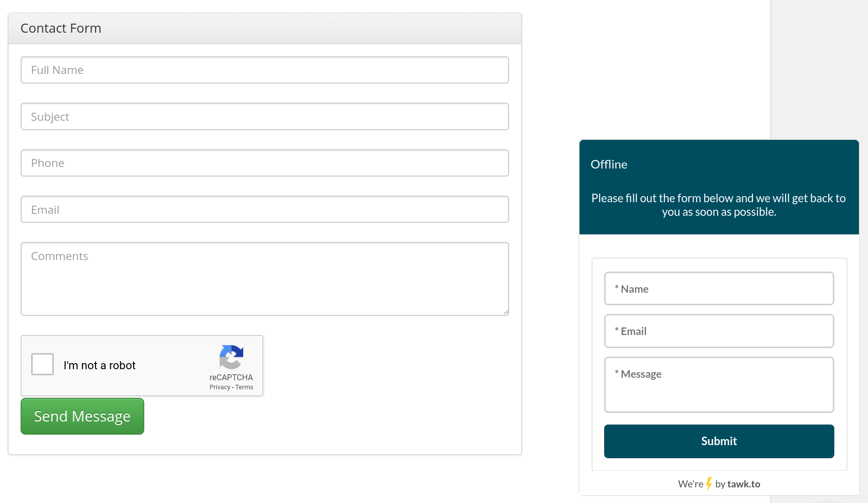
Task: Click the Comments textarea resize handle
Action: pos(506,312)
